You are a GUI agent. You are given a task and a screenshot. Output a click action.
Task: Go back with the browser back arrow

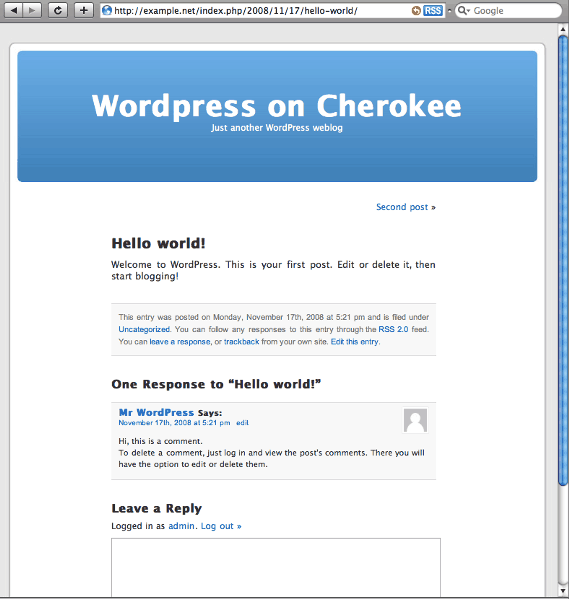click(14, 10)
